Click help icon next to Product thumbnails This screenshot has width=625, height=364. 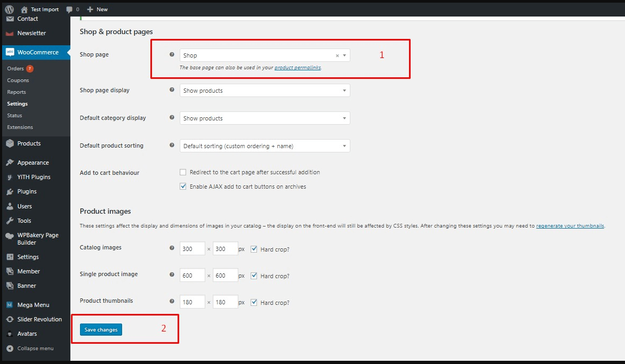(x=172, y=302)
